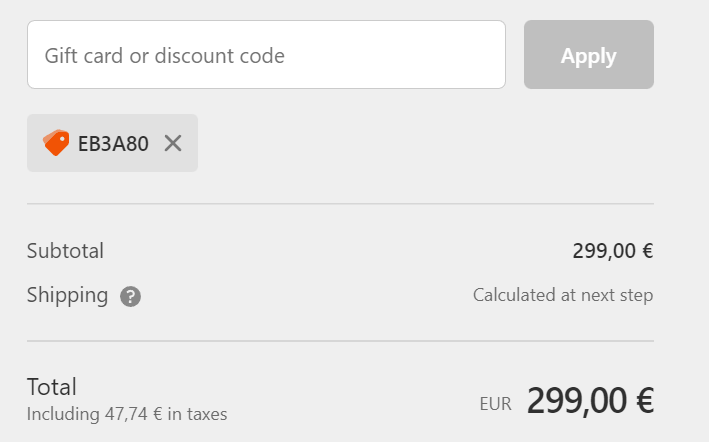Click the placeholder text in the discount field

(164, 56)
